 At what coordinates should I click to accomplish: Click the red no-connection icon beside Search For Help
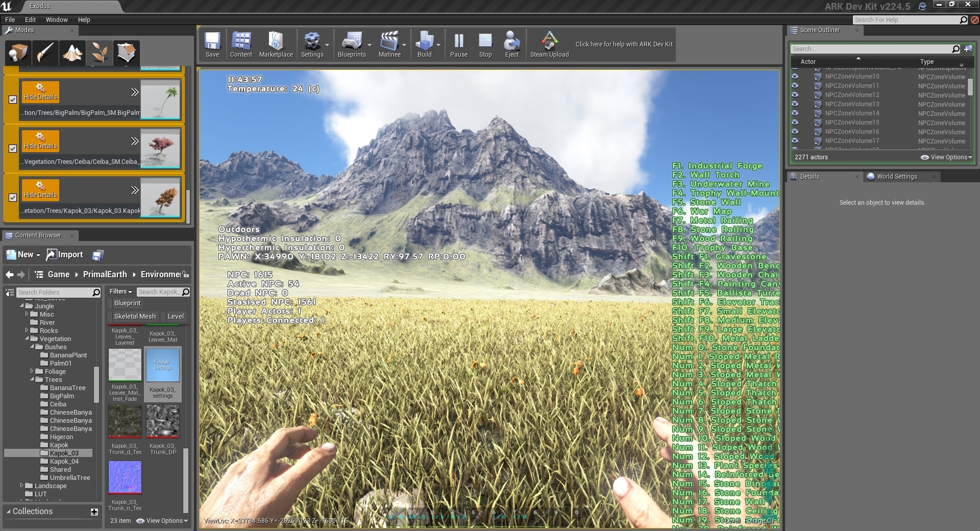pos(974,20)
